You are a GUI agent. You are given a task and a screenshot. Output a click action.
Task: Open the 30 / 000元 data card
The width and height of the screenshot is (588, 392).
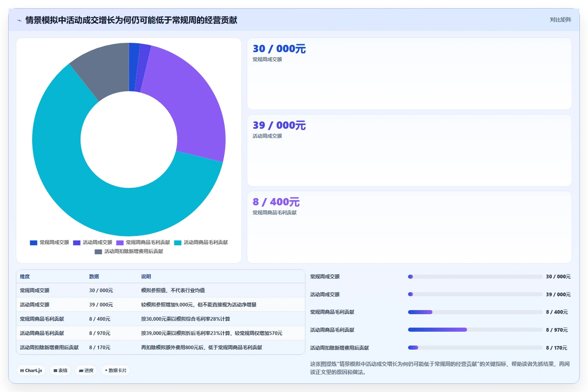(x=409, y=74)
